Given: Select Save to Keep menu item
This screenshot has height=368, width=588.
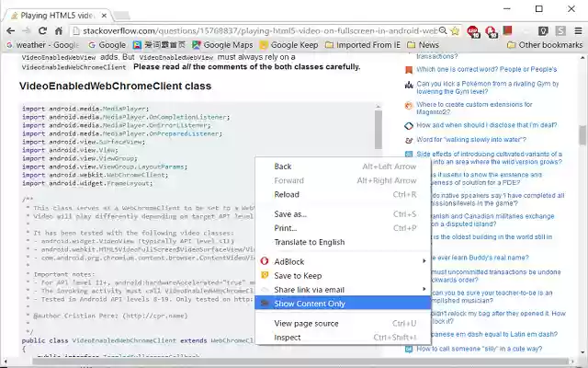Looking at the screenshot, I should point(343,276).
